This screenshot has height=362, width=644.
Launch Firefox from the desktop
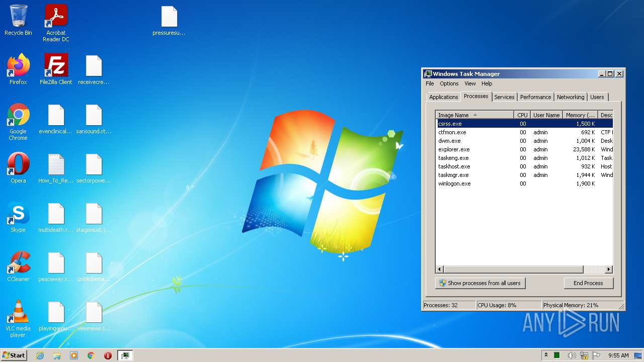18,69
